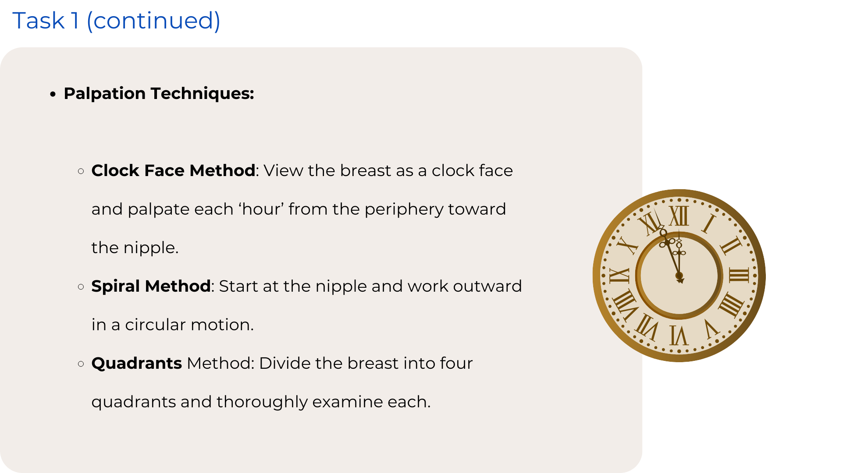Click the hollow bullet before Spiral Method
The image size is (868, 473).
tap(81, 286)
